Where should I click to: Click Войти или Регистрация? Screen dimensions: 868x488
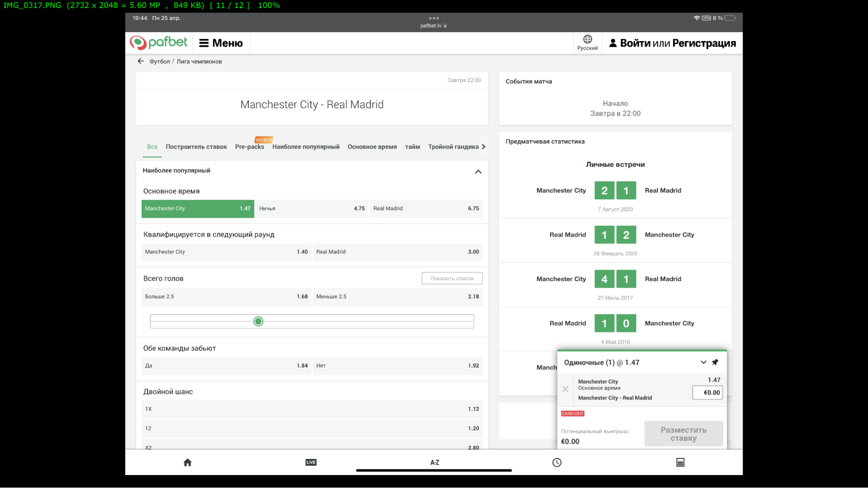(673, 43)
